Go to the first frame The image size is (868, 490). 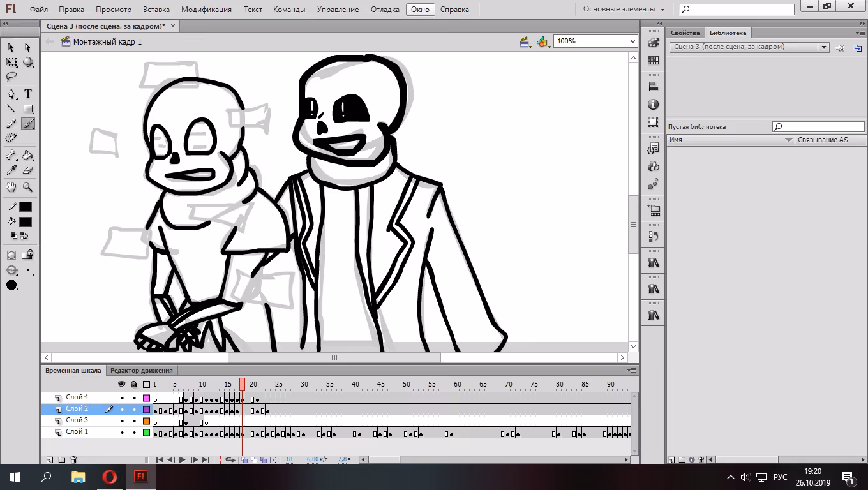coord(160,459)
